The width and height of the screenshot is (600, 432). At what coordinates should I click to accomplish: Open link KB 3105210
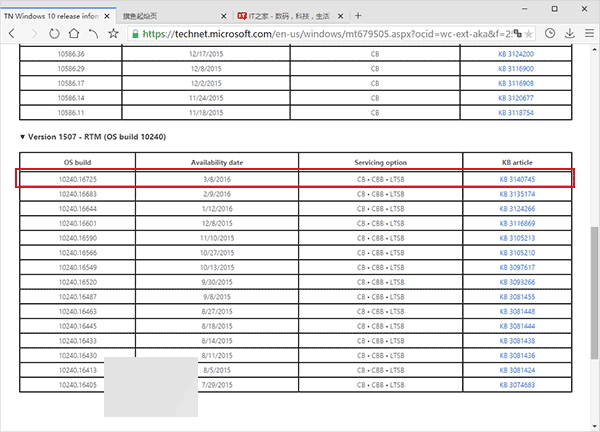tap(517, 253)
